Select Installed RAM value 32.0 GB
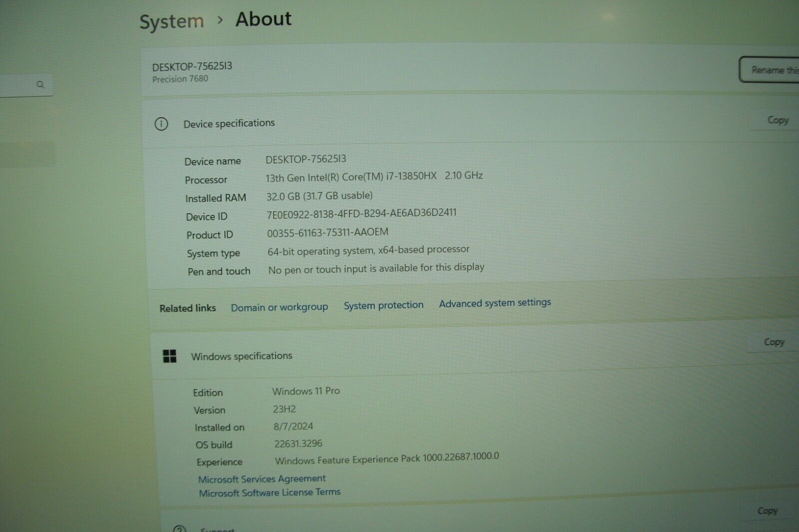799x532 pixels. coord(320,196)
